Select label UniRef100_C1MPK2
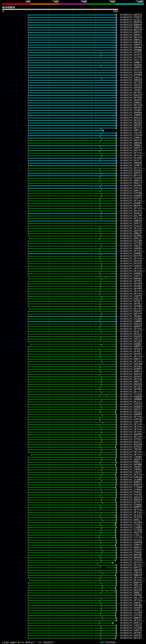Screen dimensions: 146x644 coord(131,138)
